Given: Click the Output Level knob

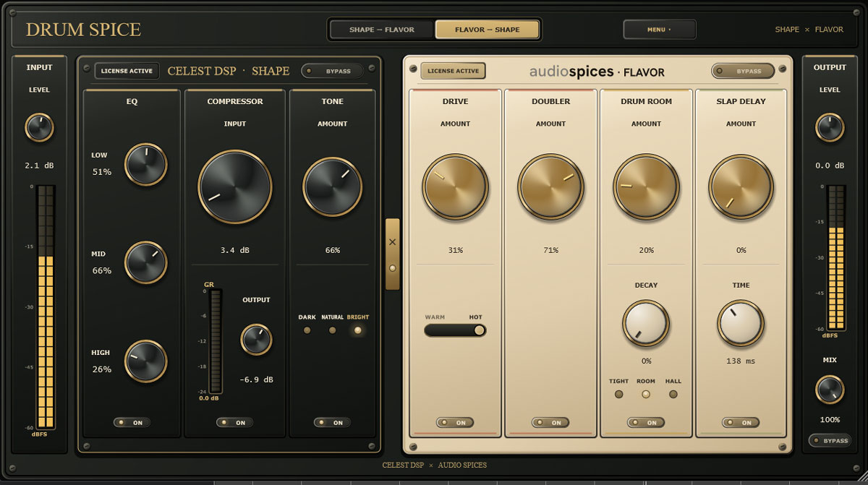Looking at the screenshot, I should [830, 127].
